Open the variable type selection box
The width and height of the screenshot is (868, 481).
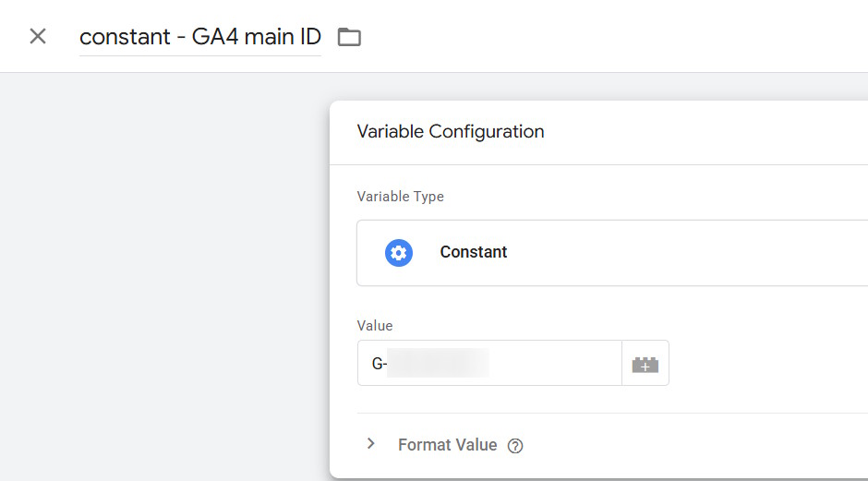[612, 253]
